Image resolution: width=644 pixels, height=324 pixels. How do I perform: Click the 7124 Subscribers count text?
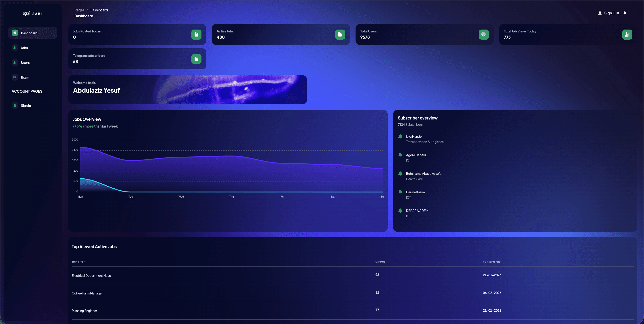[x=410, y=125]
